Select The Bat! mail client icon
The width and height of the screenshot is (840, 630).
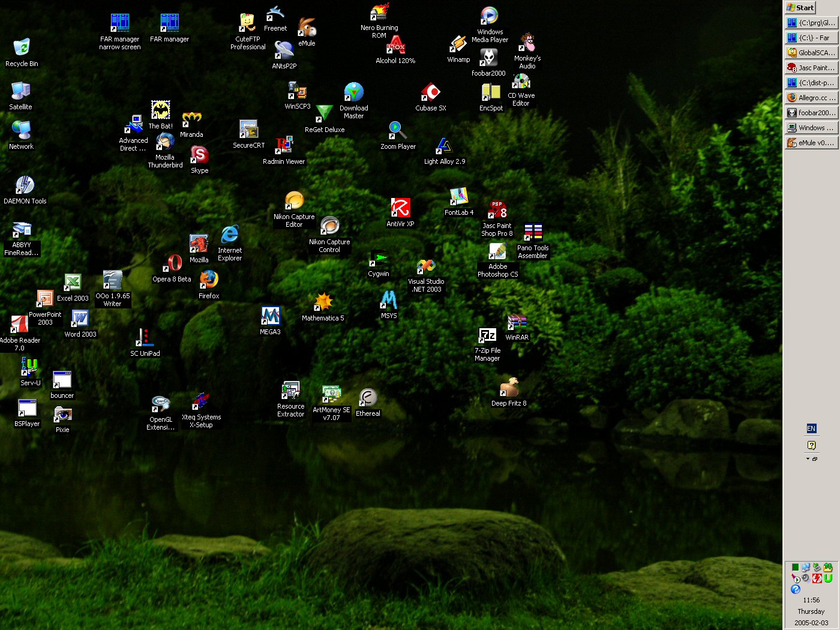(160, 111)
